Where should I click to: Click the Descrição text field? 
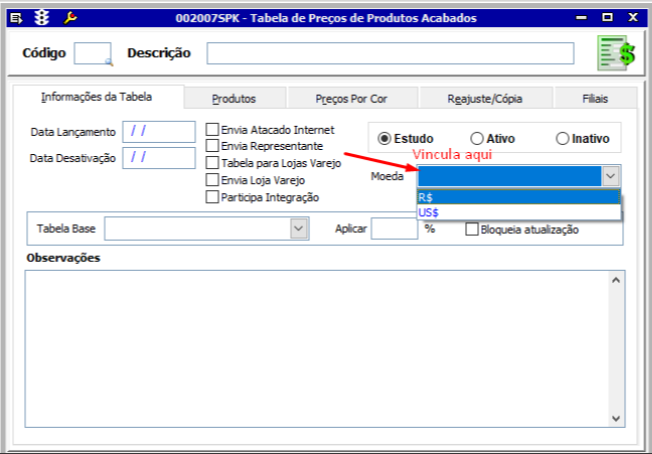tap(390, 53)
